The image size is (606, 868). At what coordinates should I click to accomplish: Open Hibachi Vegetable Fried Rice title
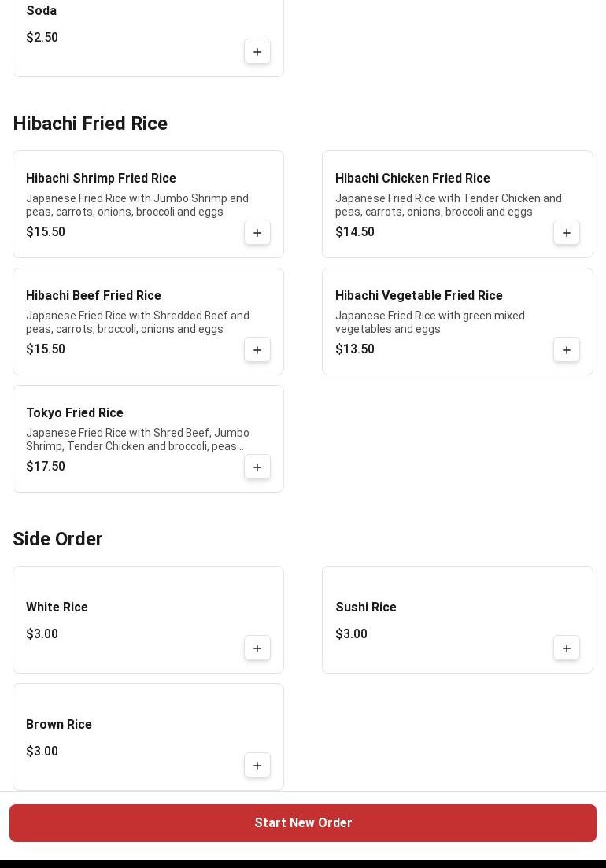point(419,296)
